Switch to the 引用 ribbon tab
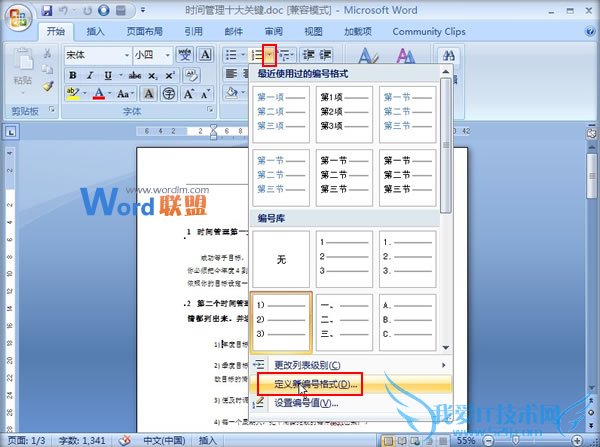The height and width of the screenshot is (447, 600). pos(194,31)
